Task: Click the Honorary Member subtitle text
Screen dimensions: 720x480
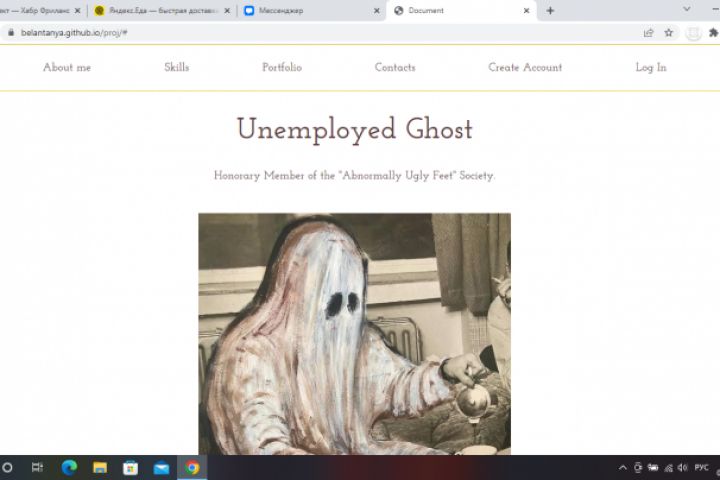Action: click(354, 175)
